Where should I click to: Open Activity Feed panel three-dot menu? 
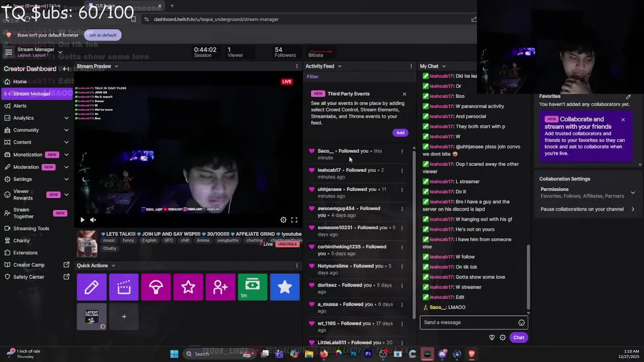point(411,66)
